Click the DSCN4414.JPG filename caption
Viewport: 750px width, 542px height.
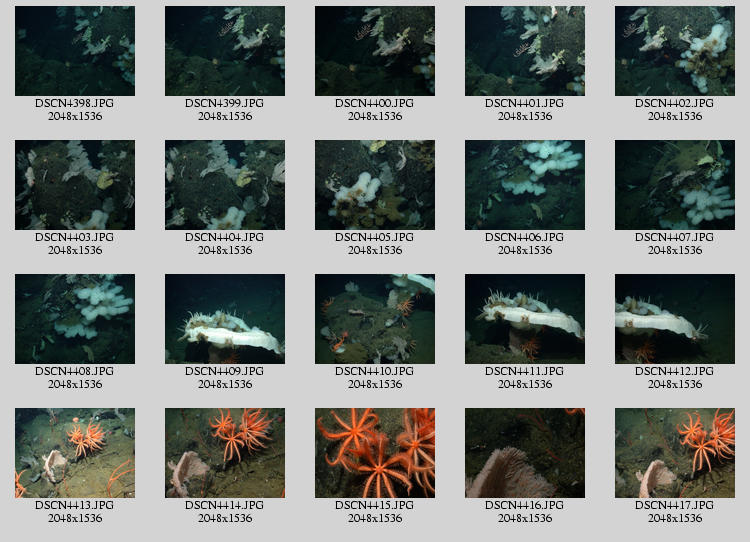(x=225, y=506)
